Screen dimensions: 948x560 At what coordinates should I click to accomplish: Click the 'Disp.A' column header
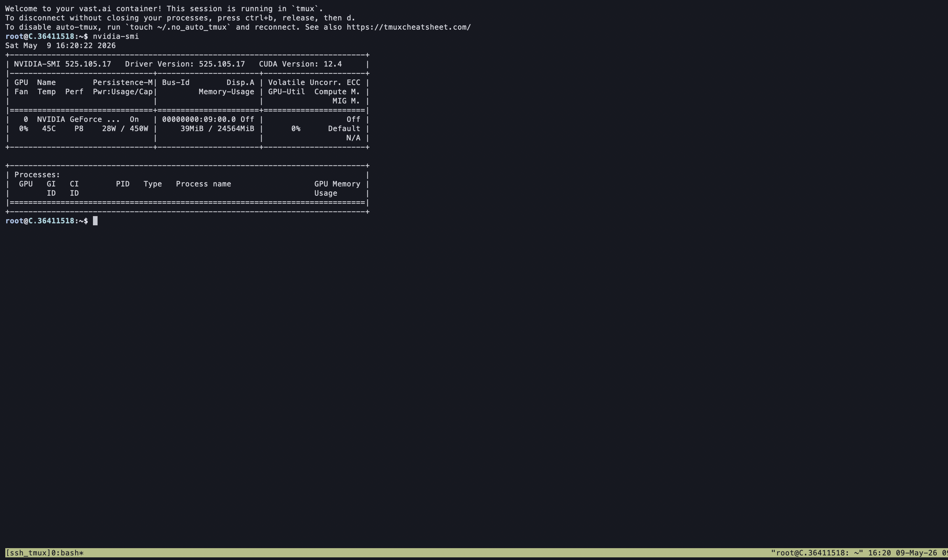click(x=241, y=83)
